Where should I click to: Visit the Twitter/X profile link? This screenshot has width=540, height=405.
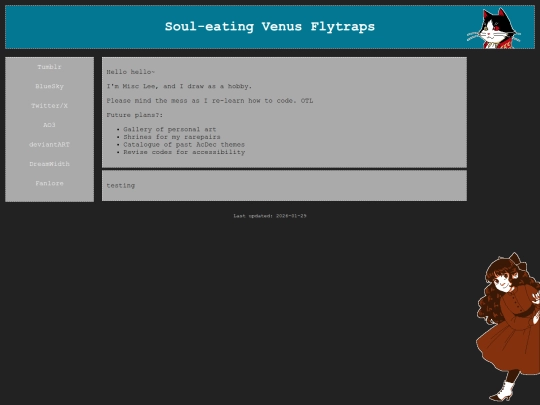(49, 106)
